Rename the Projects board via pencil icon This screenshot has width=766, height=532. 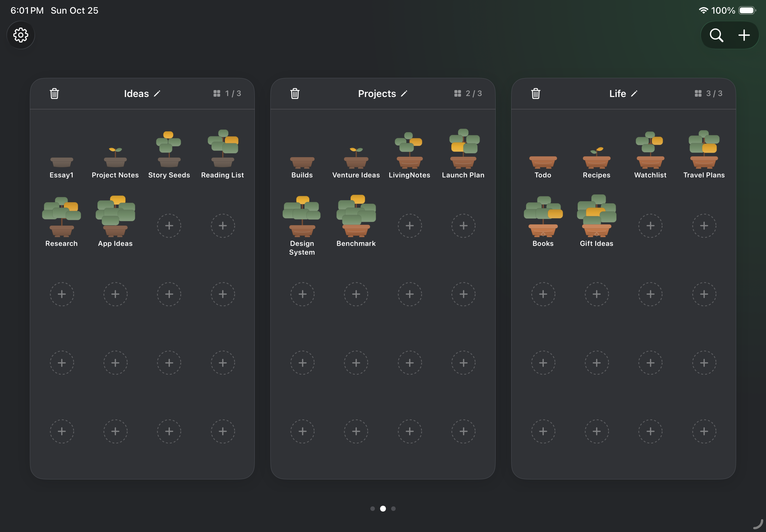click(x=404, y=94)
